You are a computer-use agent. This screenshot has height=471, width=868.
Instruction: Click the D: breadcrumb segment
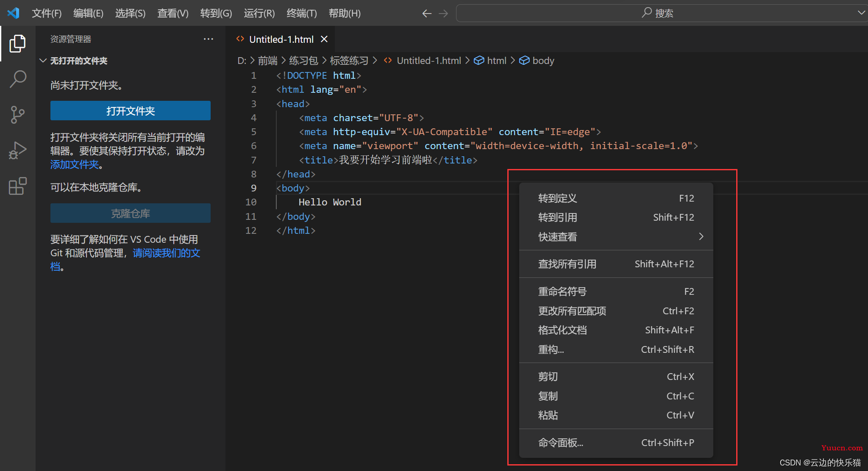(242, 61)
